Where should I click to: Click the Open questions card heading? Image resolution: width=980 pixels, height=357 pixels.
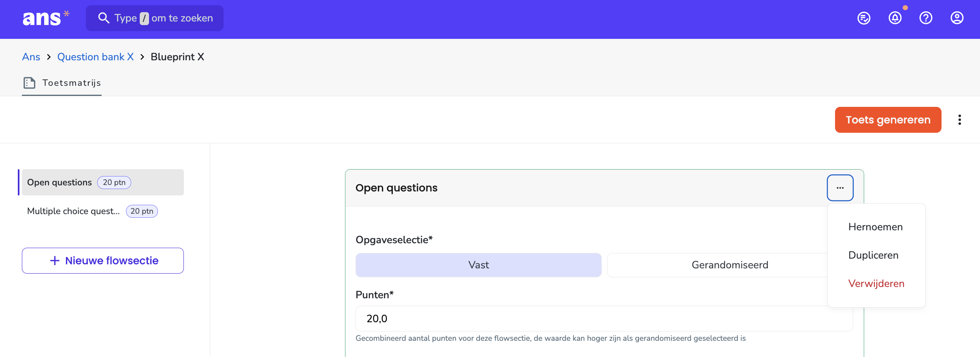(396, 188)
